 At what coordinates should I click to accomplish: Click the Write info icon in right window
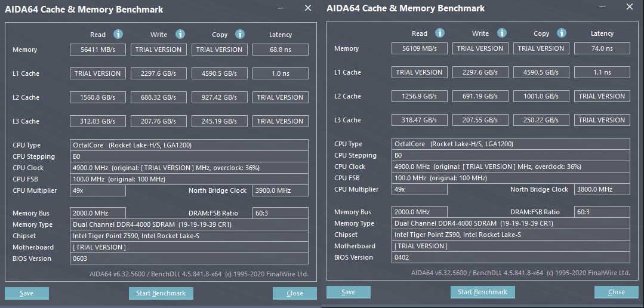502,33
